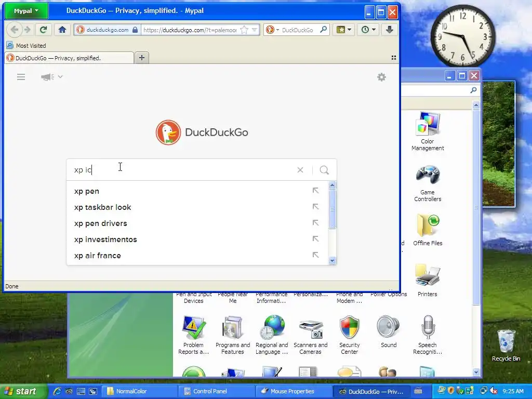This screenshot has width=532, height=399.
Task: Click suggestion list scroll-down arrow
Action: [332, 261]
